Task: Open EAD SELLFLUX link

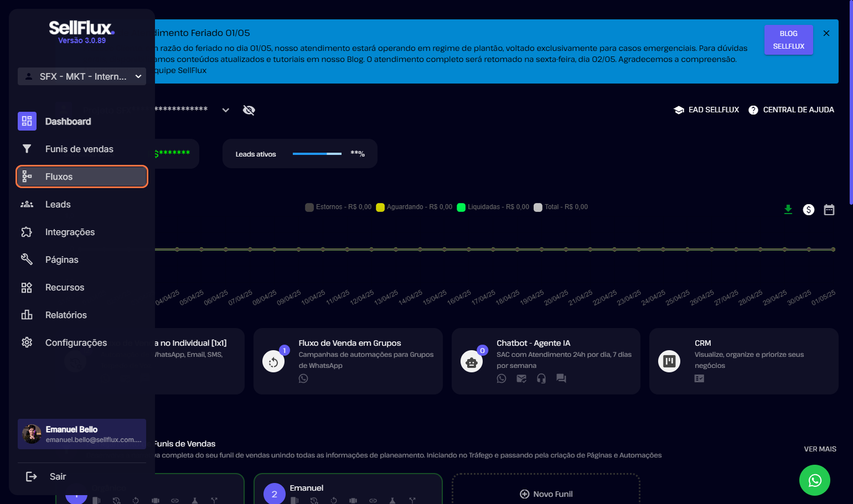Action: pyautogui.click(x=706, y=110)
